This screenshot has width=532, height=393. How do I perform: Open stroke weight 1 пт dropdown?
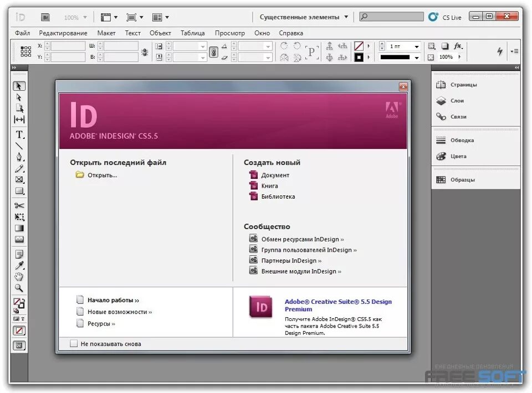[x=417, y=46]
